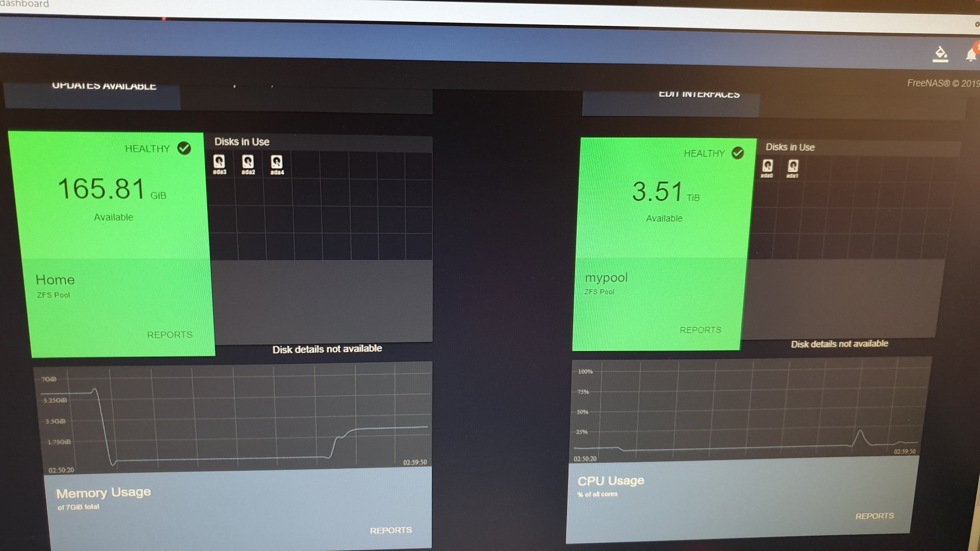This screenshot has width=980, height=551.
Task: Click the Home pool healthy checkmark icon
Action: 184,148
